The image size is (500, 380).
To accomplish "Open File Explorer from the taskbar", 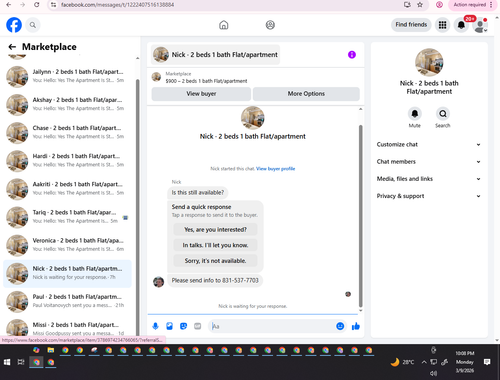I will click(51, 350).
